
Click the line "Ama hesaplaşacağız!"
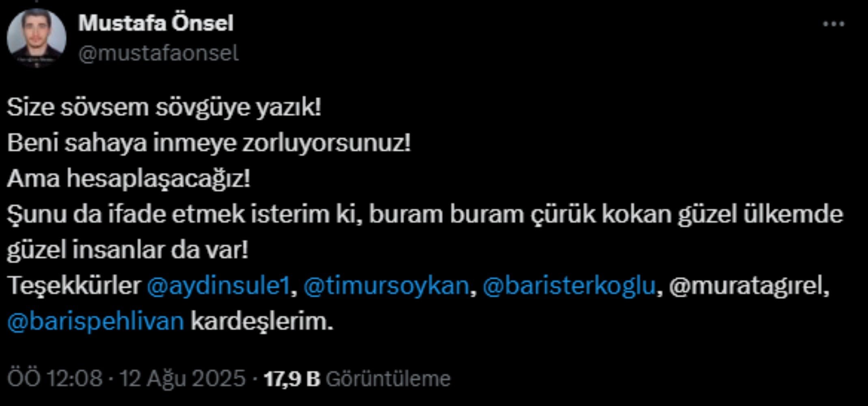128,179
